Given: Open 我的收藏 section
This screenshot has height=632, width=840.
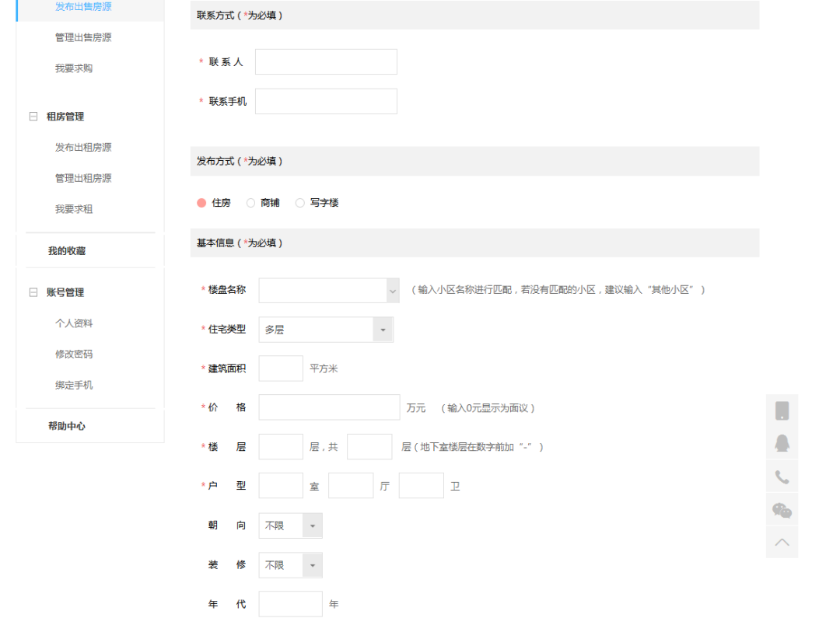Looking at the screenshot, I should coord(67,250).
